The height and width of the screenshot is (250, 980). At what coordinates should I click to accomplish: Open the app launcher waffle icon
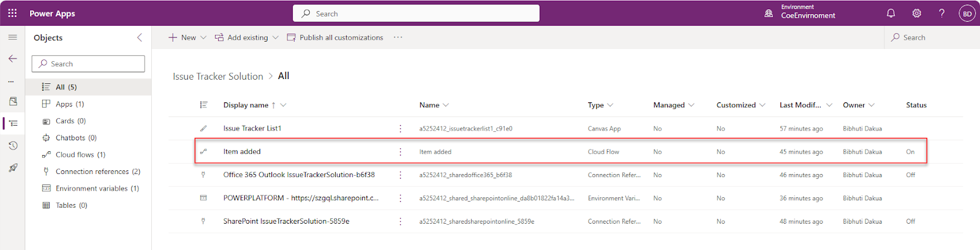12,13
